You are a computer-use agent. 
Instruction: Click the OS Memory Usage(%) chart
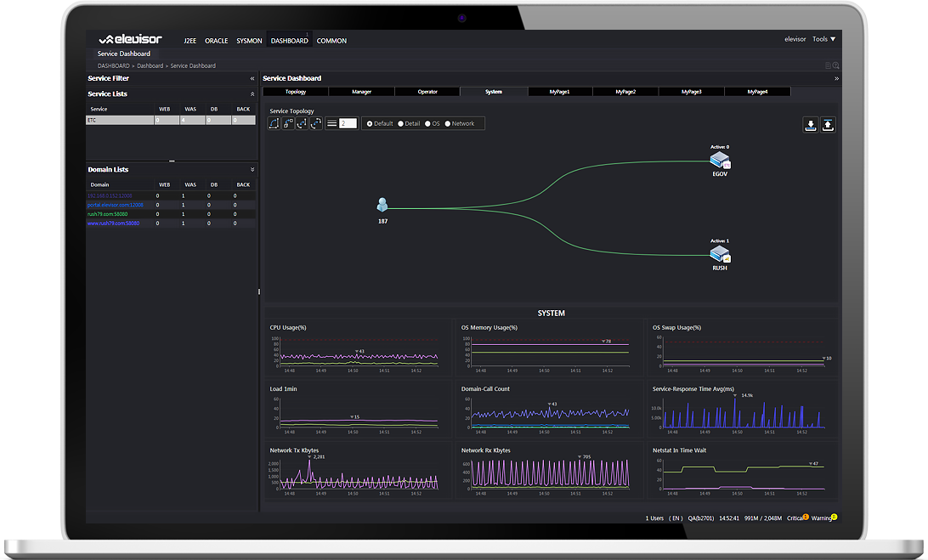pos(549,348)
